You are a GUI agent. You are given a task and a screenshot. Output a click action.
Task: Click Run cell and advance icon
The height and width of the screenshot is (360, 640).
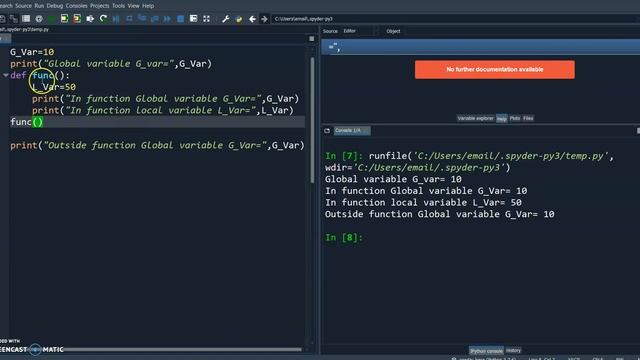click(x=77, y=19)
